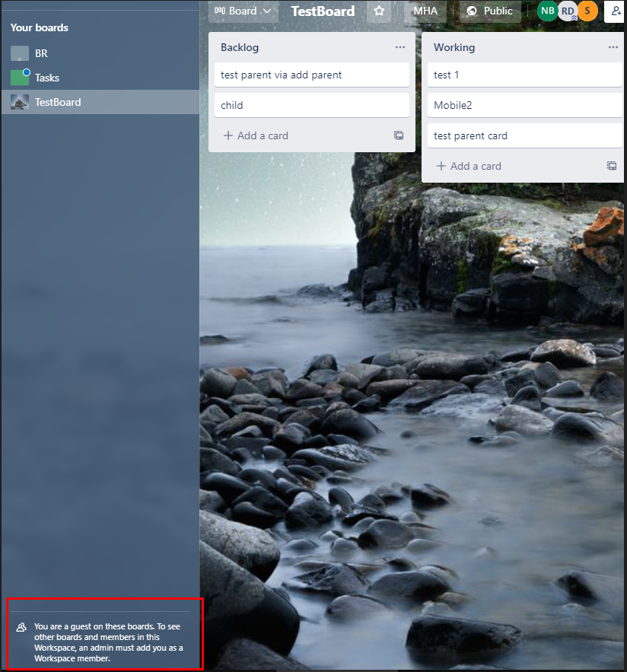Open TestBoard from sidebar boards list
627x672 pixels.
(x=57, y=102)
